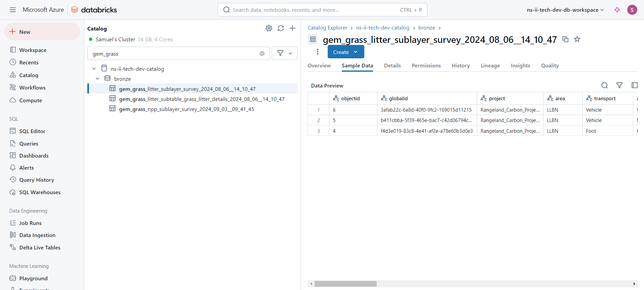Filter the Data Preview rows
This screenshot has width=644, height=290.
point(619,85)
